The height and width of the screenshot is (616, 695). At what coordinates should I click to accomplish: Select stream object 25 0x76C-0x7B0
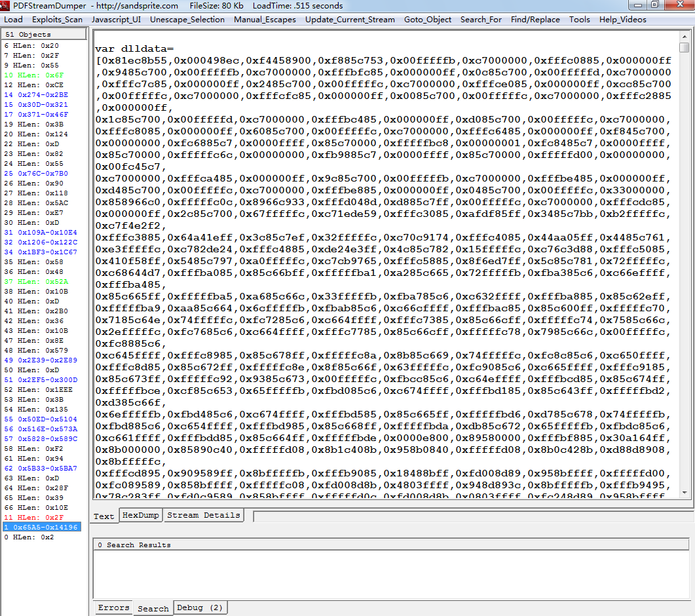pyautogui.click(x=36, y=174)
